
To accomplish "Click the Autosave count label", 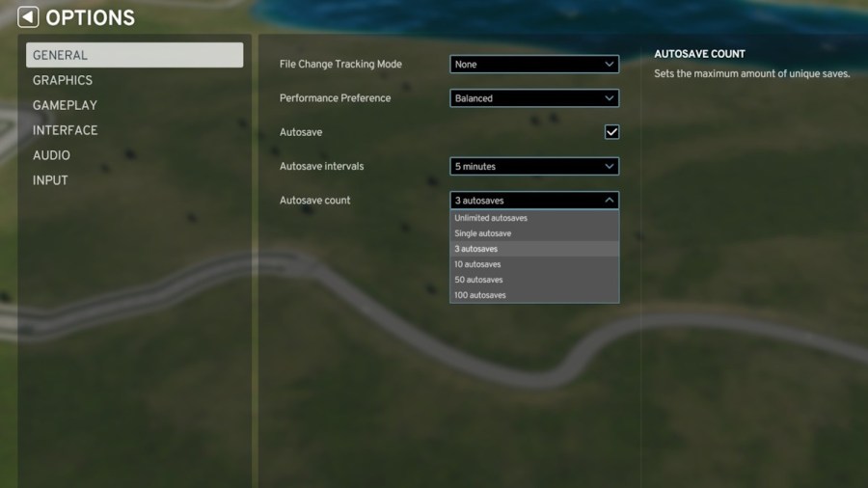I will coord(315,201).
